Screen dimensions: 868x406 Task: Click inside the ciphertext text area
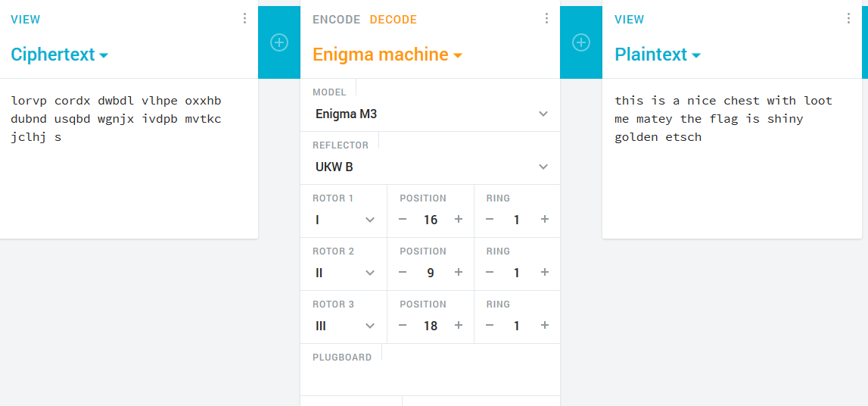click(x=129, y=158)
